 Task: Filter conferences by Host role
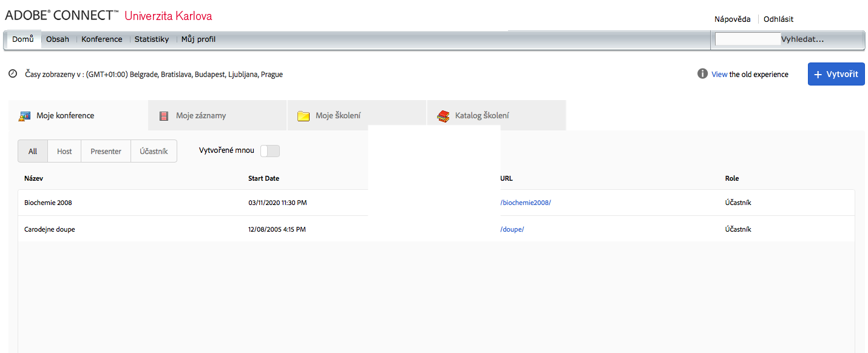(x=64, y=152)
